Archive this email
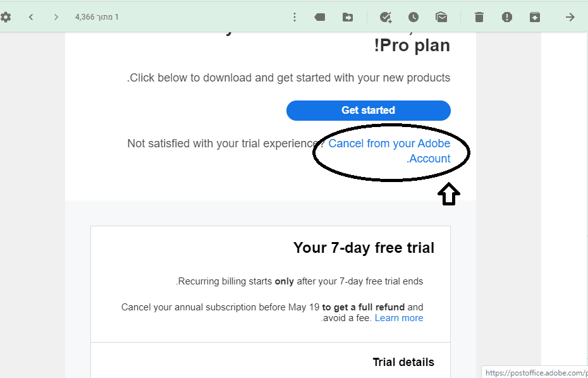The image size is (588, 378). [x=535, y=17]
